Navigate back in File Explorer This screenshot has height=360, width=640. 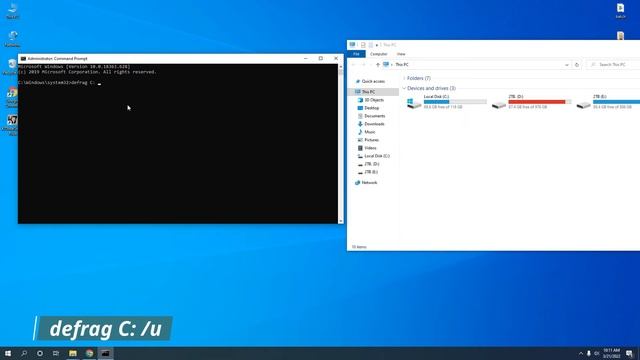coord(353,64)
